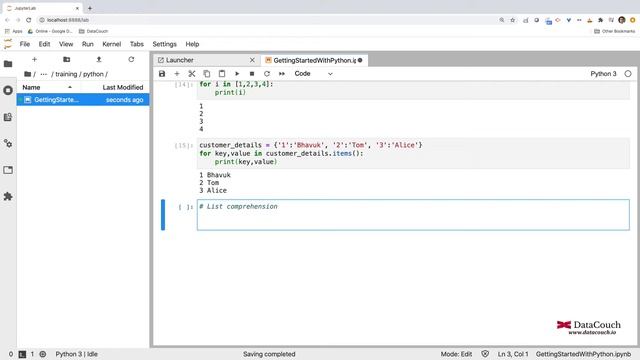Screen dimensions: 640x360
Task: Select GettingStarte... file in browser list
Action: pyautogui.click(x=83, y=100)
